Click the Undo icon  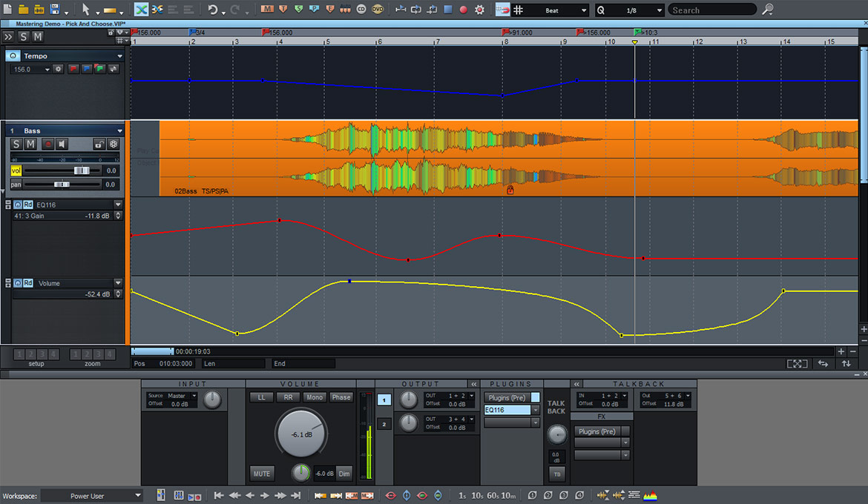click(211, 10)
